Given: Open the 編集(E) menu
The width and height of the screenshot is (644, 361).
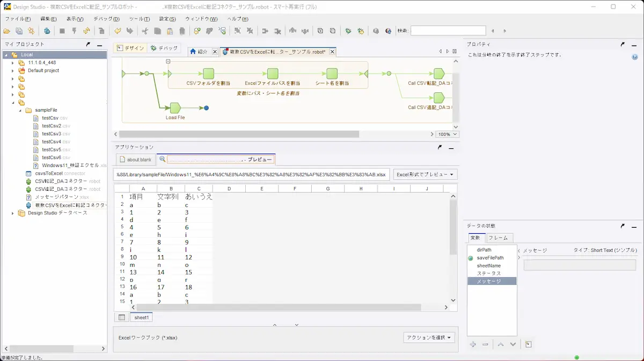Looking at the screenshot, I should point(48,19).
